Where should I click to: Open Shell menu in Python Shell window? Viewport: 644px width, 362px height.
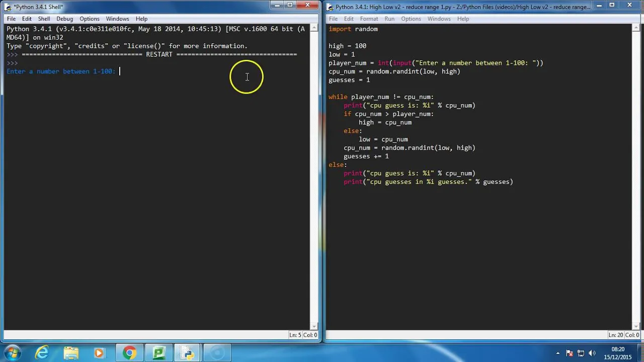point(44,19)
